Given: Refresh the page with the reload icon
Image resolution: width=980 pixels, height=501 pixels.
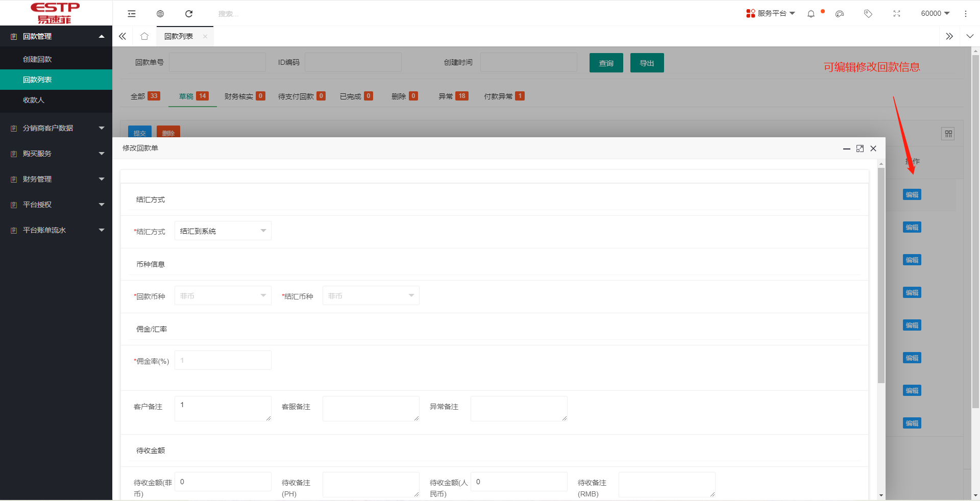Looking at the screenshot, I should point(189,14).
